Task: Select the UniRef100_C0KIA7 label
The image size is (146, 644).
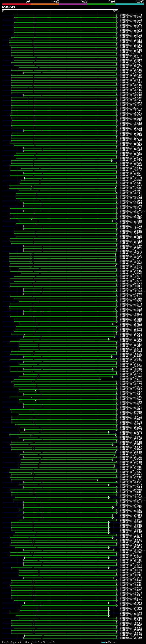Action: click(131, 376)
